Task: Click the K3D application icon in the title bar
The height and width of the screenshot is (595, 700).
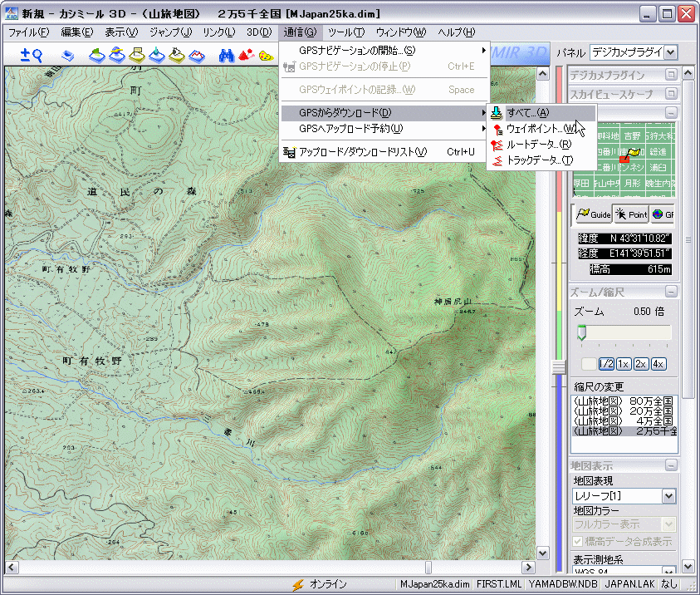Action: [x=11, y=14]
